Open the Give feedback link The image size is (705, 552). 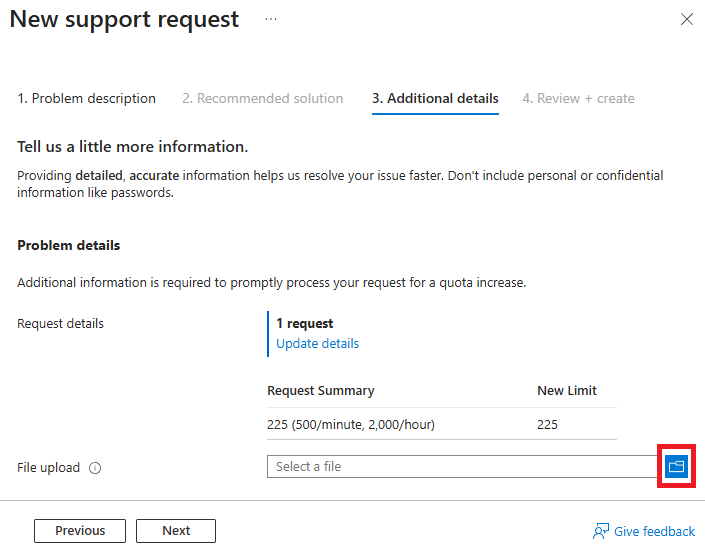tap(655, 531)
